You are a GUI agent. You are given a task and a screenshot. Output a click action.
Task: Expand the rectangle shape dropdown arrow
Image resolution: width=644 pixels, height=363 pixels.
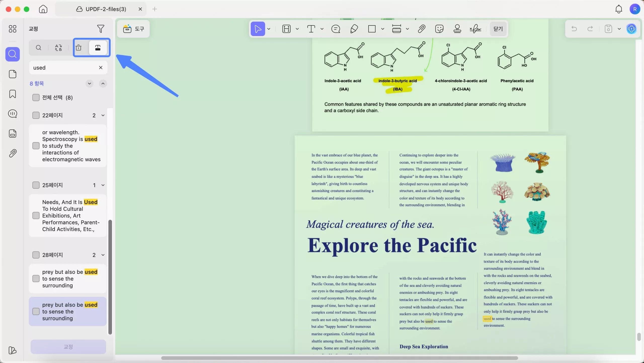point(383,29)
